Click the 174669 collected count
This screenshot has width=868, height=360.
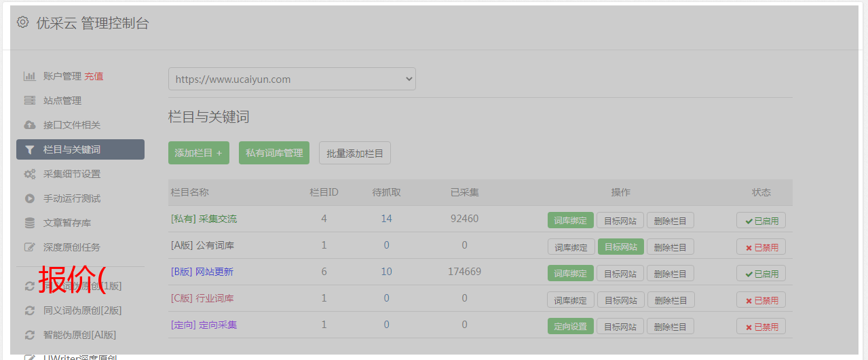point(465,272)
